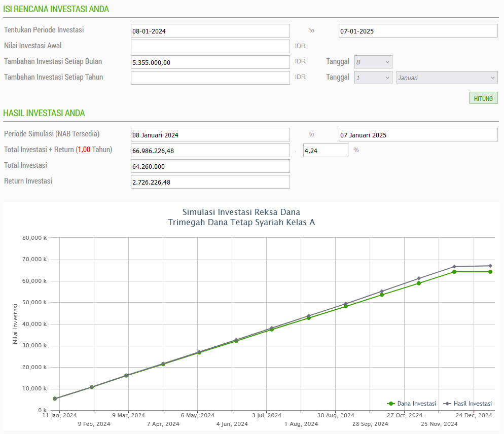Click the 9 Feb, 2024 x-axis label
Screen dimensions: 504x434
[94, 424]
